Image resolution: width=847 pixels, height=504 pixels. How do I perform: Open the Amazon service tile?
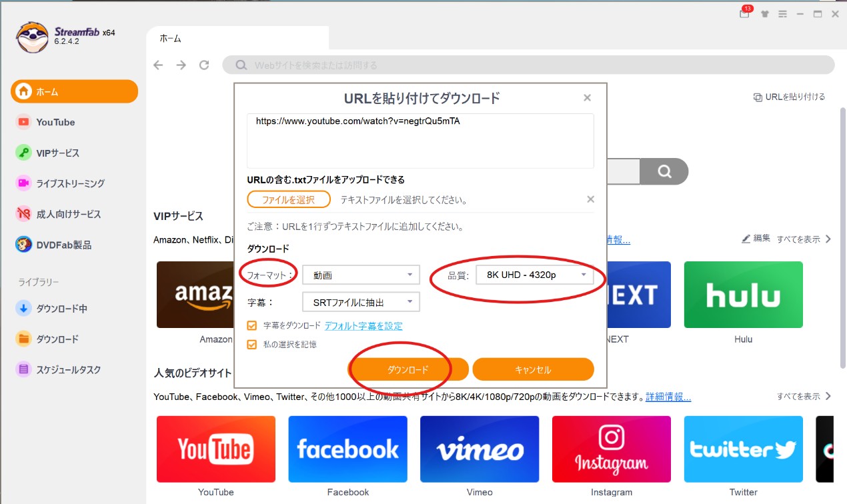click(x=195, y=295)
